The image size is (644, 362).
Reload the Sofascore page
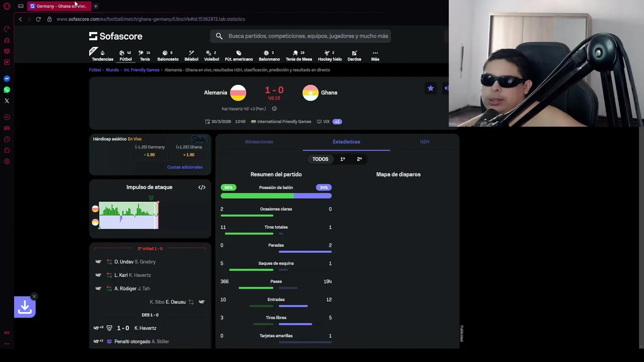pos(38,19)
